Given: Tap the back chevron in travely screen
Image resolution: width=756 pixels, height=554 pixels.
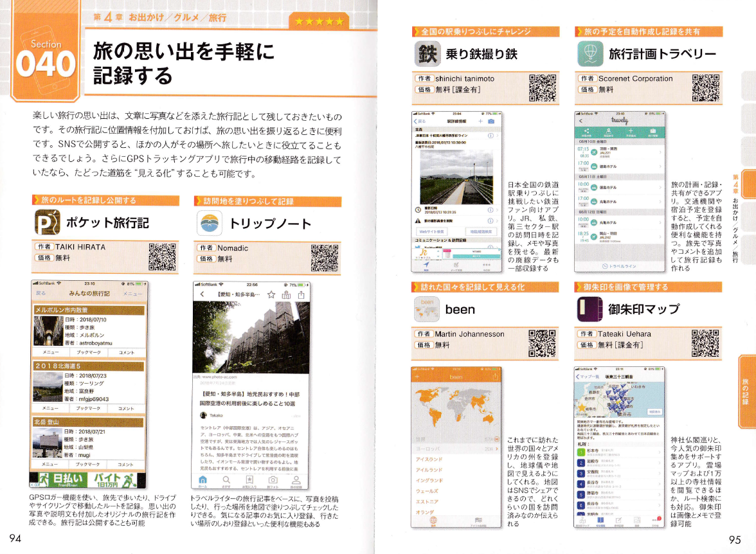Looking at the screenshot, I should point(581,121).
